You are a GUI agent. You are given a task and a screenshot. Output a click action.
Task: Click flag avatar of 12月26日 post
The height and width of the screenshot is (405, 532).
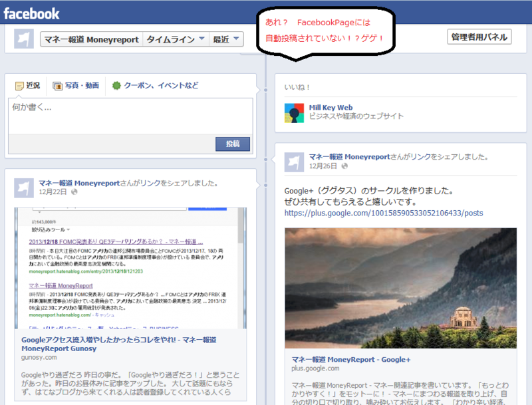pyautogui.click(x=294, y=162)
